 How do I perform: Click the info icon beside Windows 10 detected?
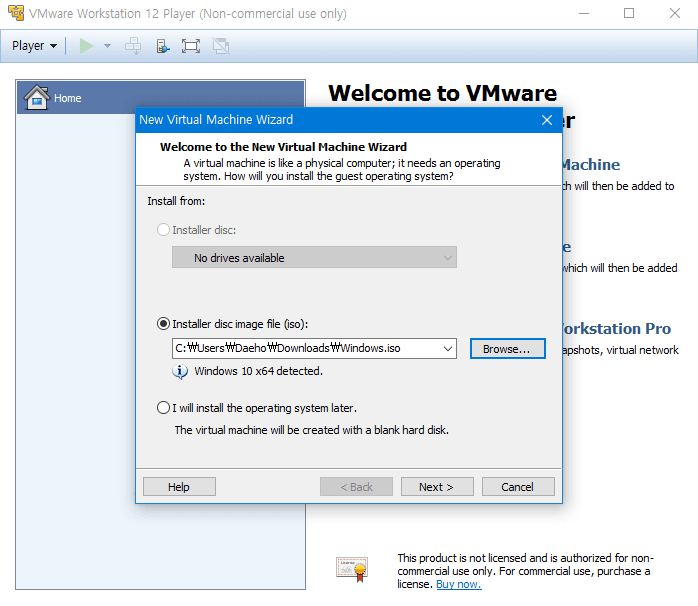180,372
